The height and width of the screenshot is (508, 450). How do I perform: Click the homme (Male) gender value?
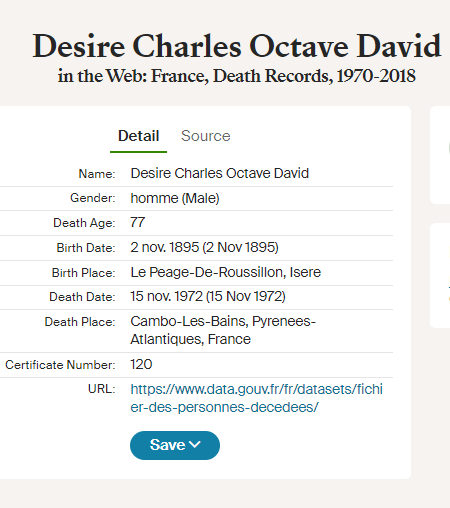coord(175,198)
